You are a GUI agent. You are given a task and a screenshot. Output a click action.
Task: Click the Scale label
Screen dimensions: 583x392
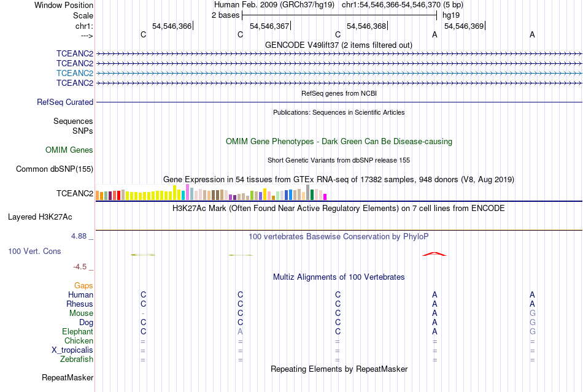click(83, 15)
